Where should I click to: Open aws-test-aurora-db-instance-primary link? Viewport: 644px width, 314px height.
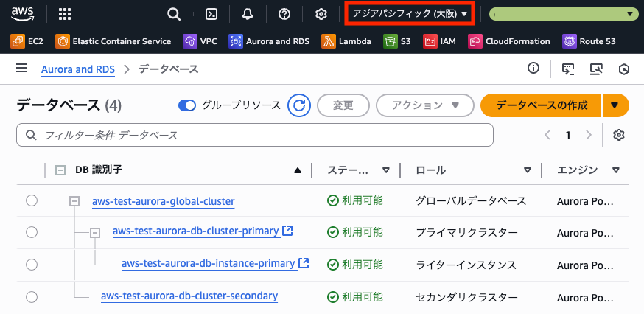209,263
